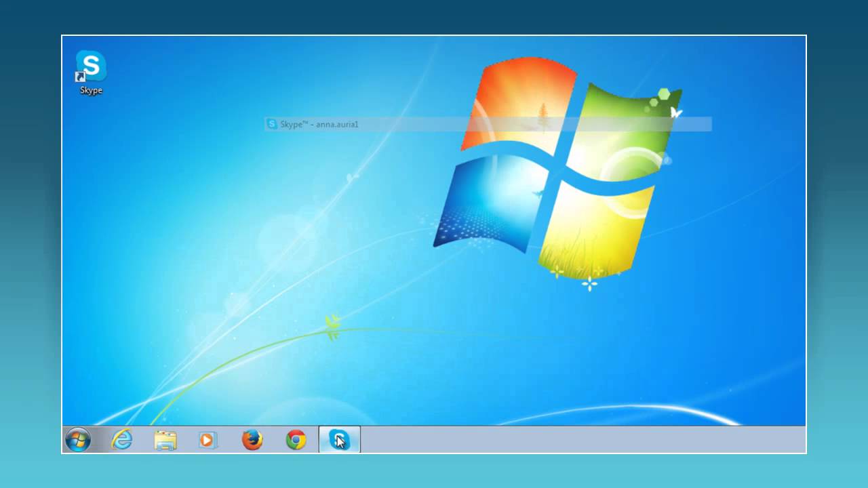The width and height of the screenshot is (868, 488).
Task: Open Windows Explorer from the taskbar
Action: [x=165, y=441]
